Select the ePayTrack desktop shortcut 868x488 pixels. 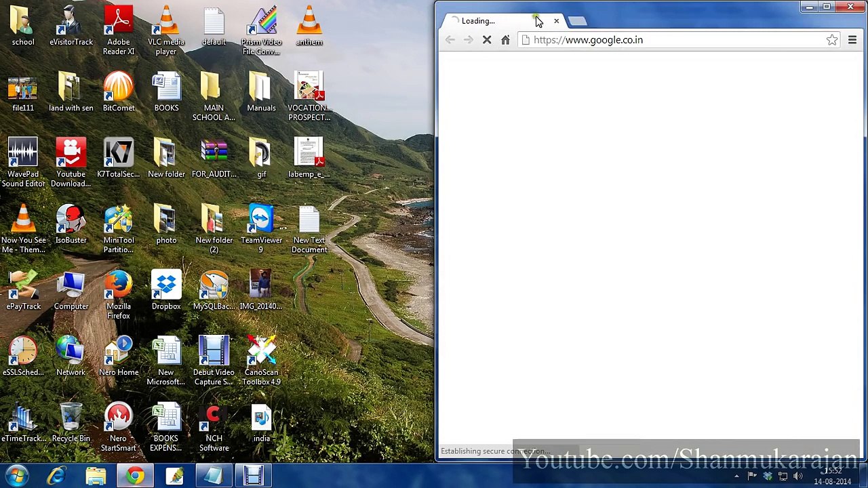pos(23,290)
